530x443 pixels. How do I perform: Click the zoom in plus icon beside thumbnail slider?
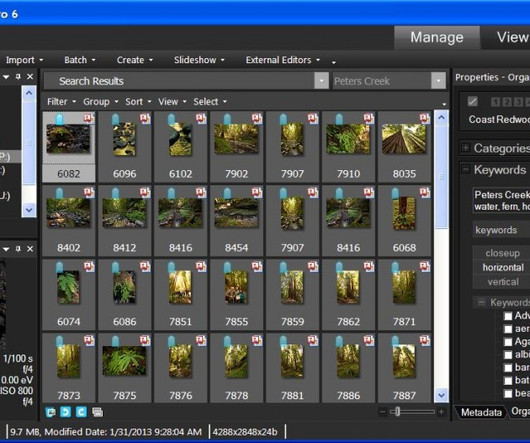[441, 412]
